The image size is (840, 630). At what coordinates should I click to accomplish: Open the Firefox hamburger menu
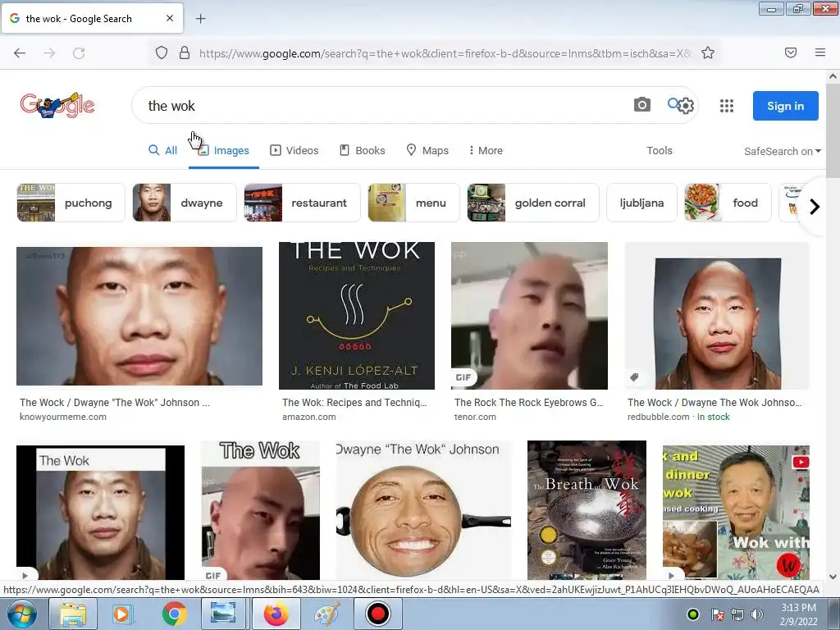[x=820, y=52]
